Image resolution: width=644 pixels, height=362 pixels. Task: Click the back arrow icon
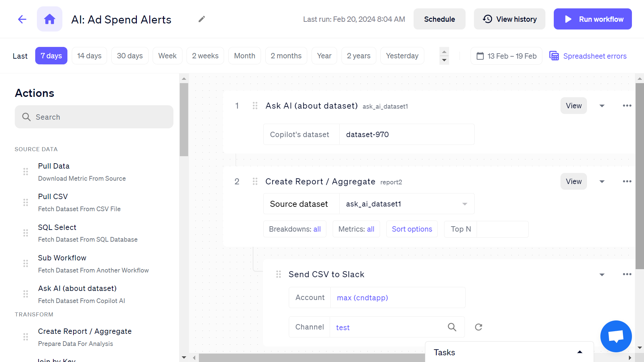tap(22, 19)
